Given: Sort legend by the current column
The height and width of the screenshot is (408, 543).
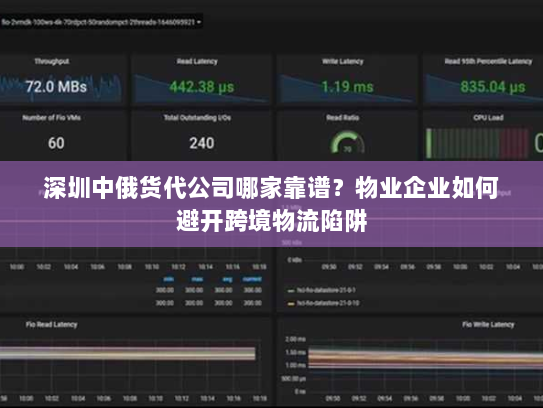Looking at the screenshot, I should tap(252, 279).
